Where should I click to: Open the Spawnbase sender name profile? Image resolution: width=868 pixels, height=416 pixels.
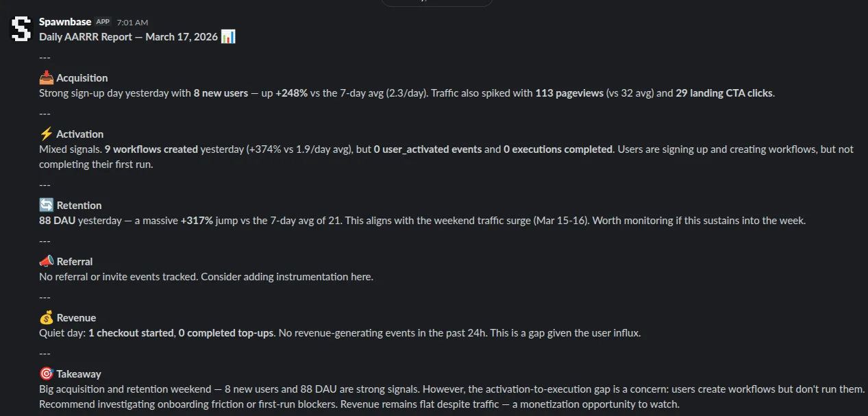point(65,22)
